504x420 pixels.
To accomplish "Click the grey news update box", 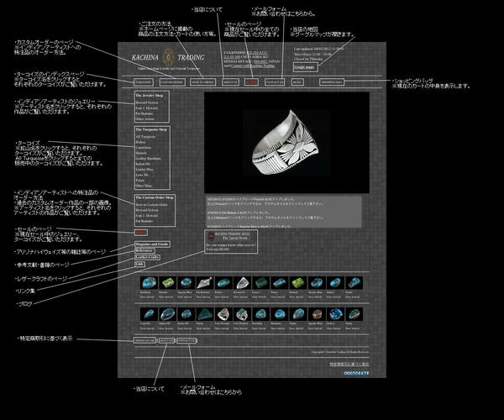I will 284,212.
